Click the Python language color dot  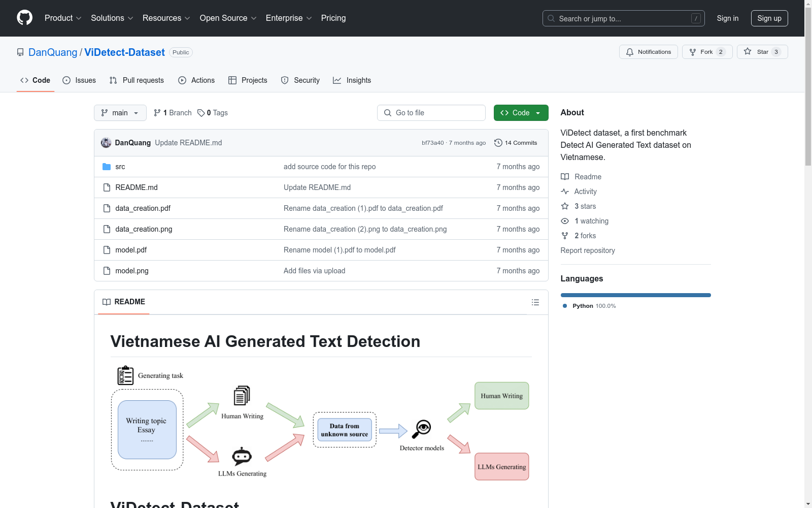click(565, 306)
